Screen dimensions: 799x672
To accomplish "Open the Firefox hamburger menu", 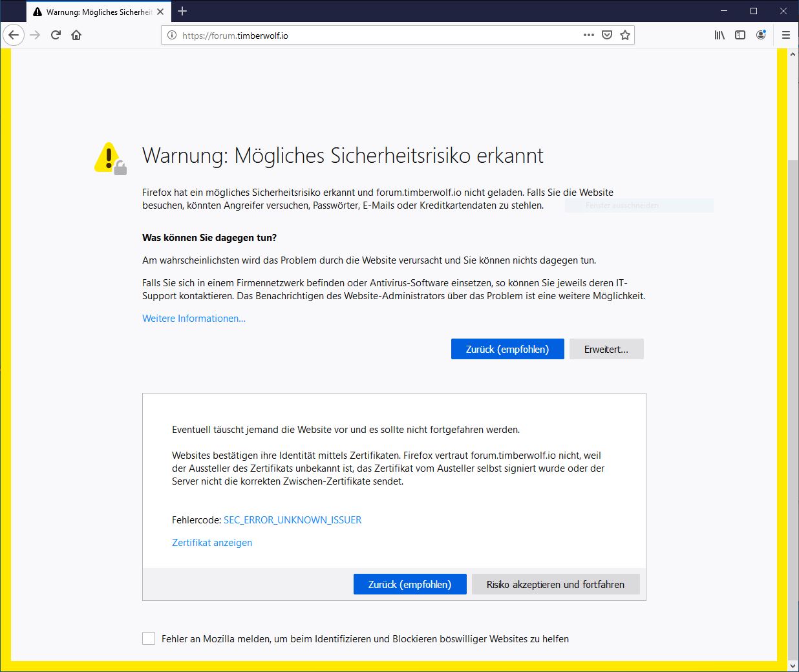I will click(786, 35).
